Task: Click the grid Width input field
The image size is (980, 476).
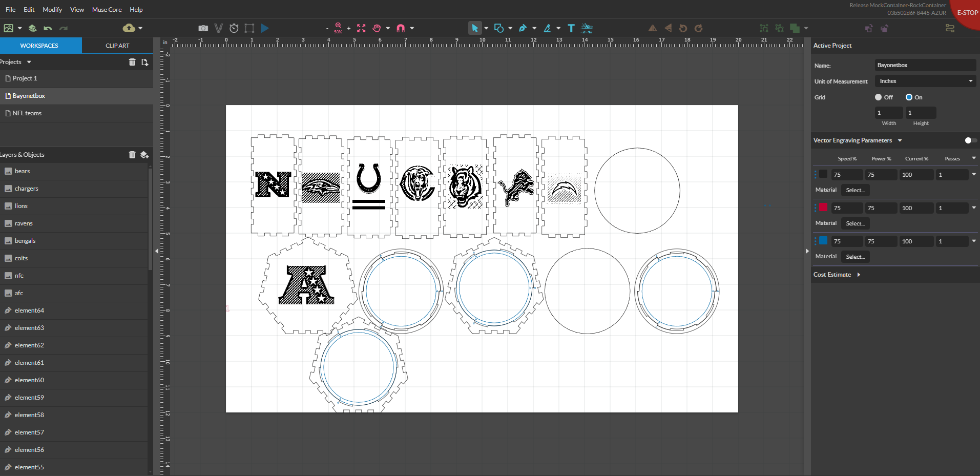Action: [x=889, y=113]
